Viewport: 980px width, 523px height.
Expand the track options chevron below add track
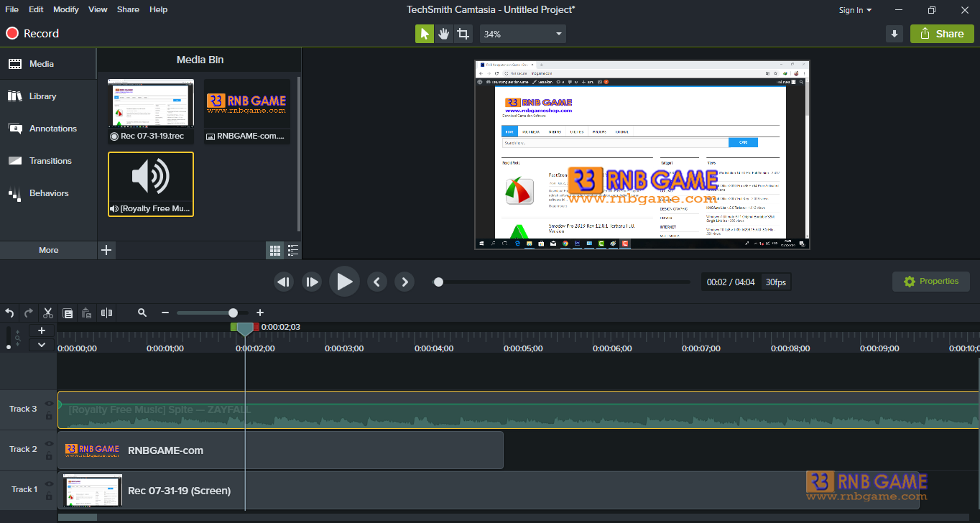42,345
